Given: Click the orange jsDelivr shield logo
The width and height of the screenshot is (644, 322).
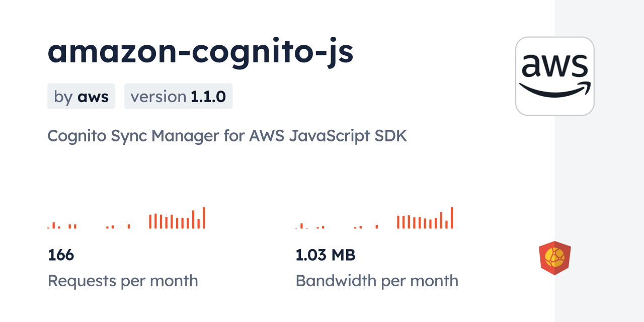Looking at the screenshot, I should tap(554, 258).
